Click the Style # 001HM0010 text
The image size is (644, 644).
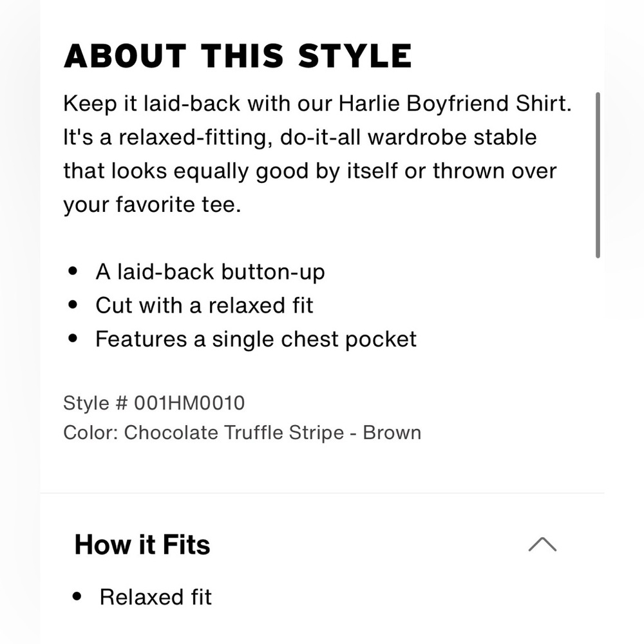point(154,403)
